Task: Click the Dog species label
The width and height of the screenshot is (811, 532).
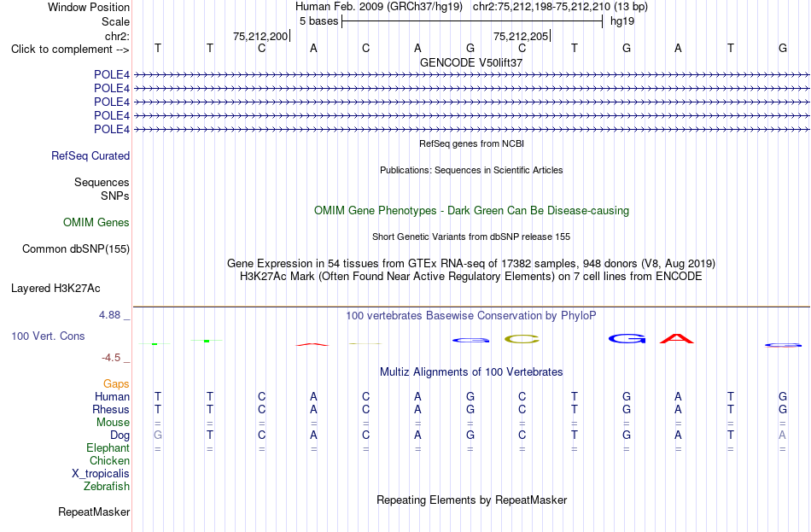Action: pyautogui.click(x=120, y=436)
